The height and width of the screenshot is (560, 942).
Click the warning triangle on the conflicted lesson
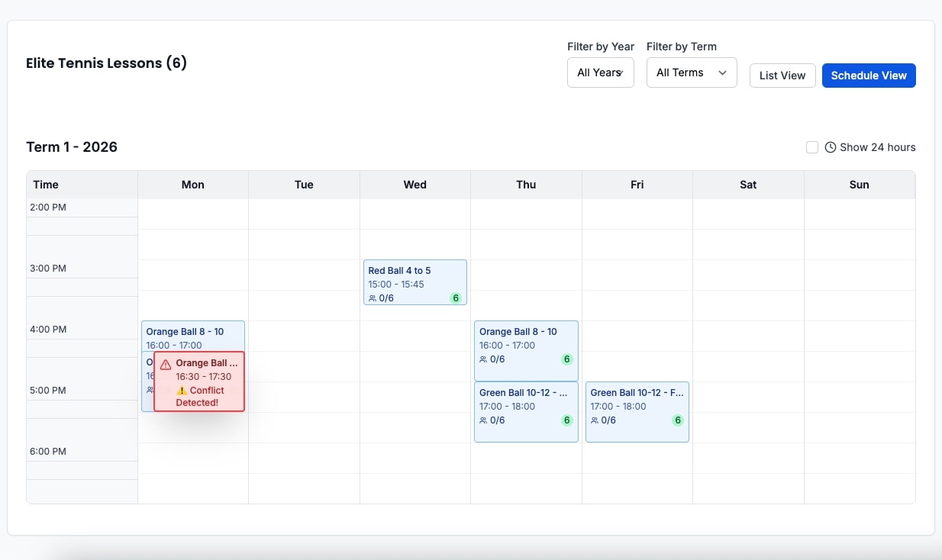[x=166, y=365]
